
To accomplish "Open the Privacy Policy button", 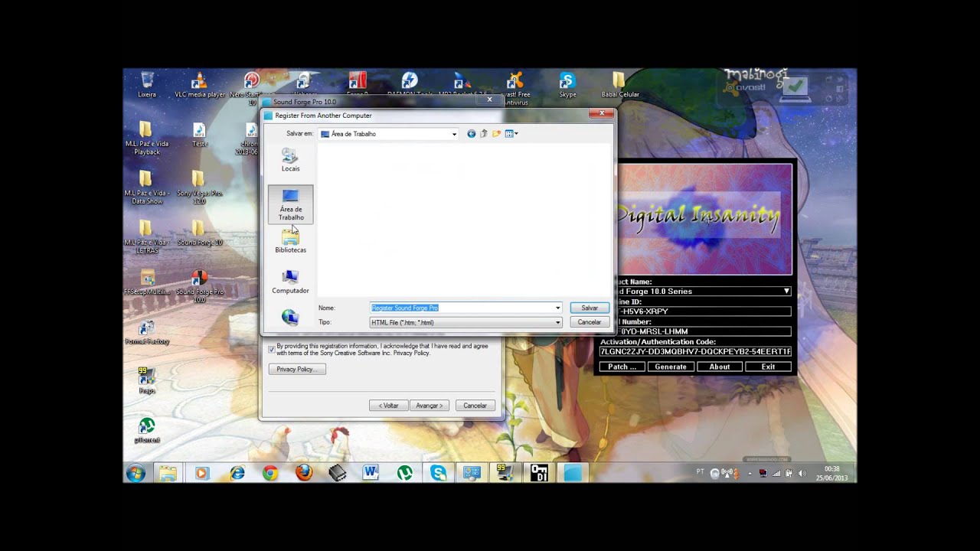I will [297, 369].
